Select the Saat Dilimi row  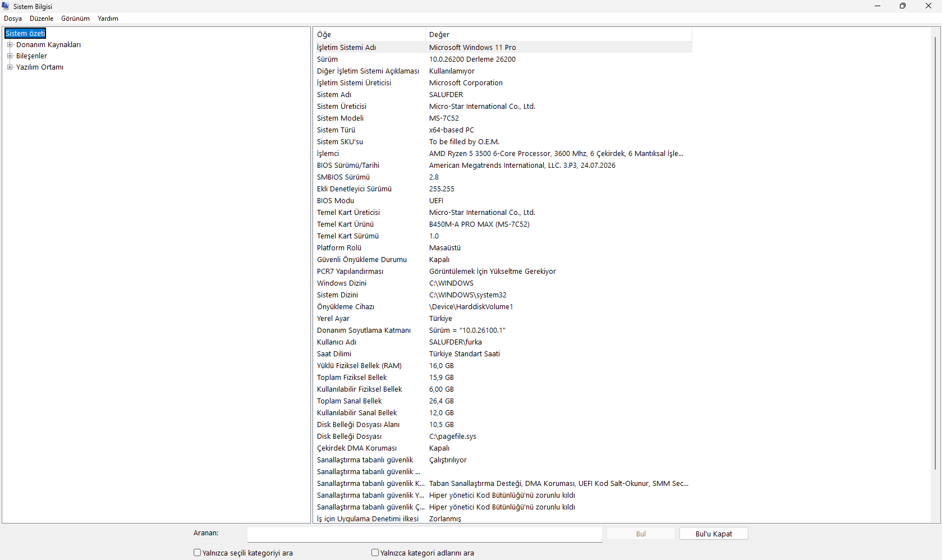coord(503,354)
